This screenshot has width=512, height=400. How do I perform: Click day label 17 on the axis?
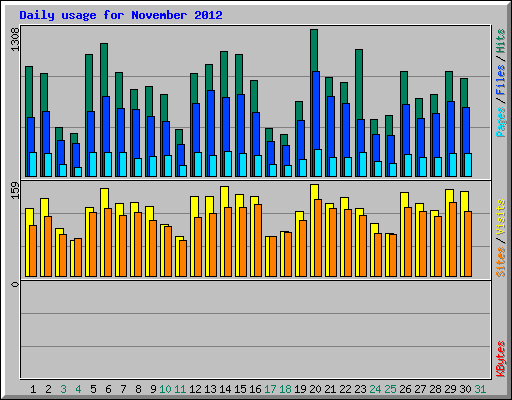(270, 389)
